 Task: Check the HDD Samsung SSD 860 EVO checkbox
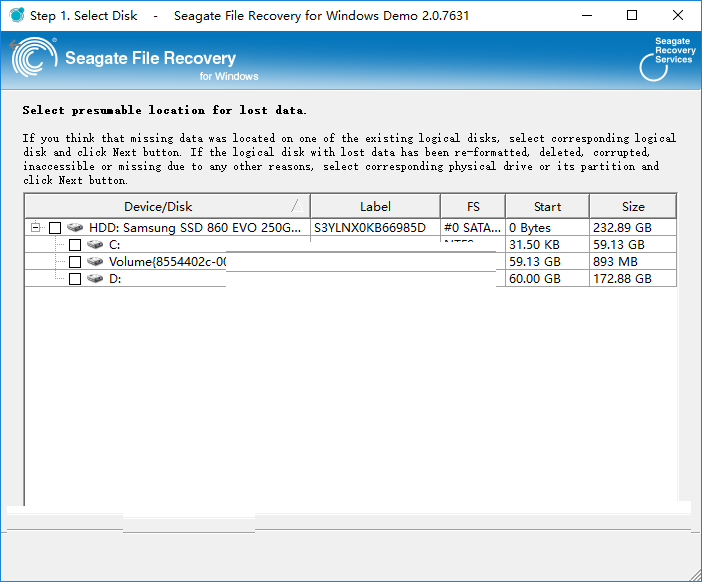(55, 228)
